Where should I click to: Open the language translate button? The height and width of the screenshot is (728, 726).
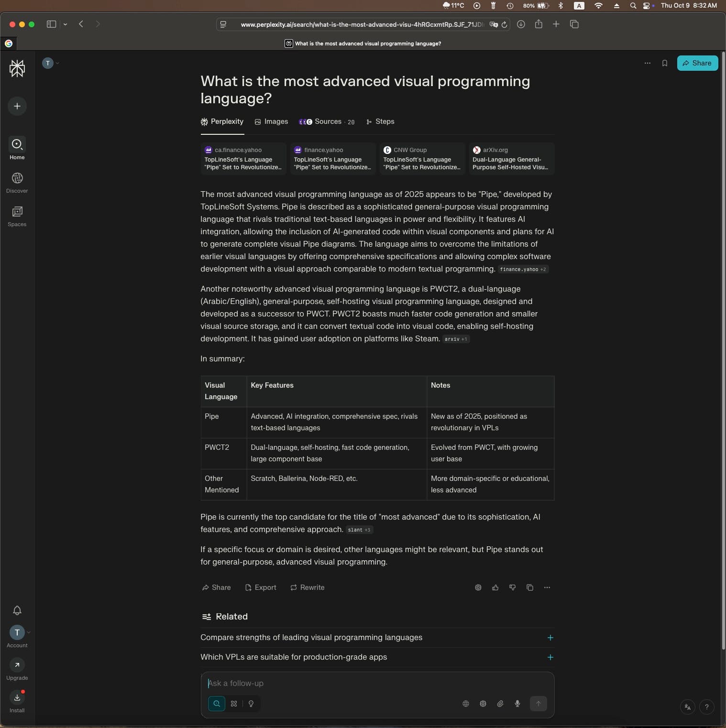pos(688,707)
